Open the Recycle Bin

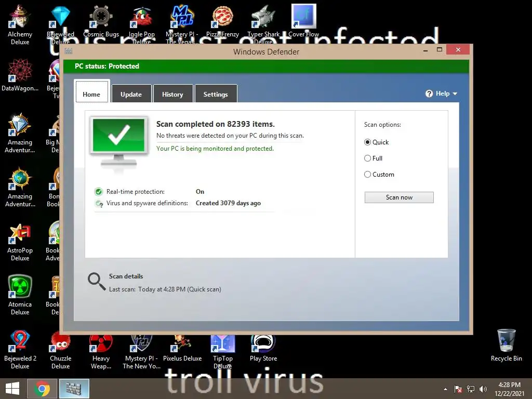(x=506, y=345)
